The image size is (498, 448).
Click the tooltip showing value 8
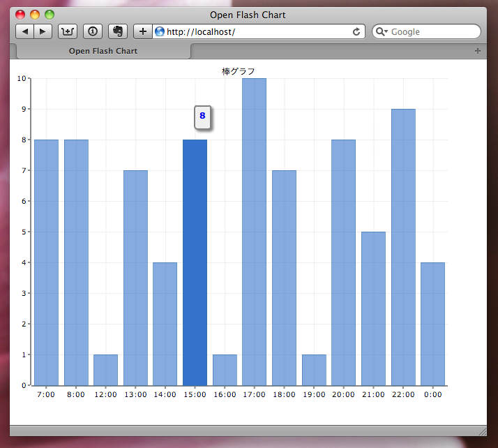coord(203,117)
